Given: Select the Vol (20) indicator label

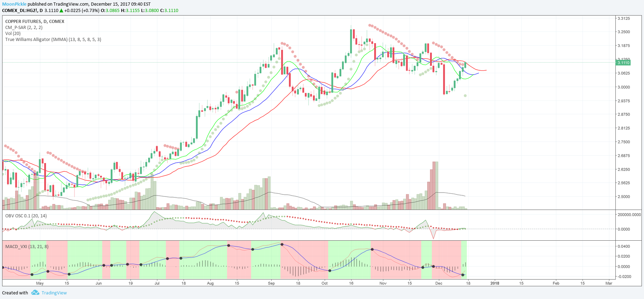Looking at the screenshot, I should [x=13, y=33].
